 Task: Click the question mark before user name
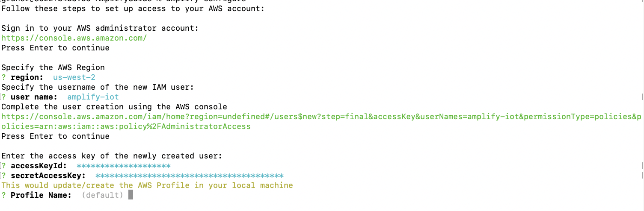point(3,97)
